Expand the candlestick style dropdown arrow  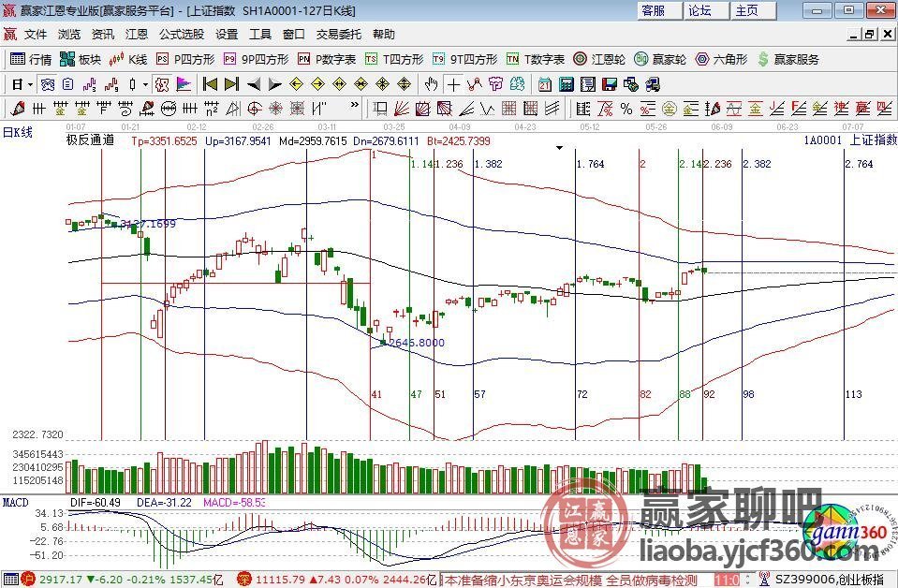coord(145,85)
